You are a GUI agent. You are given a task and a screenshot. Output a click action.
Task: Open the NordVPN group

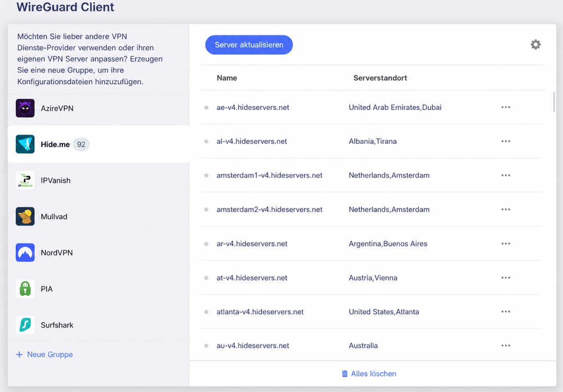[99, 252]
